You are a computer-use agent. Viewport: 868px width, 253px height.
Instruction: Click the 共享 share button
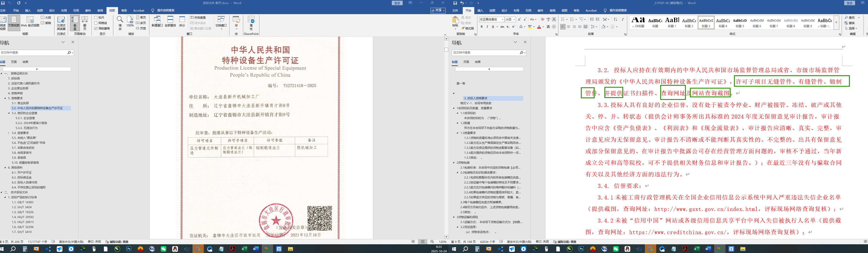(x=438, y=10)
